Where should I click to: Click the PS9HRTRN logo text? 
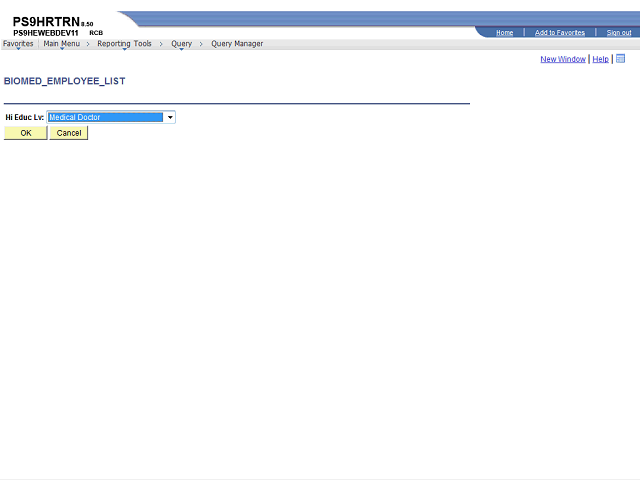[x=46, y=22]
